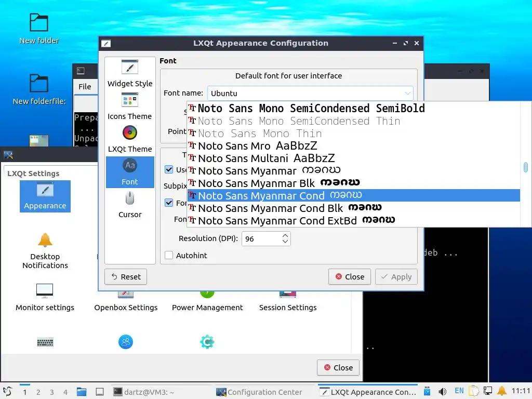This screenshot has height=399, width=532.
Task: Open the clipboard tray icon
Action: tap(474, 391)
